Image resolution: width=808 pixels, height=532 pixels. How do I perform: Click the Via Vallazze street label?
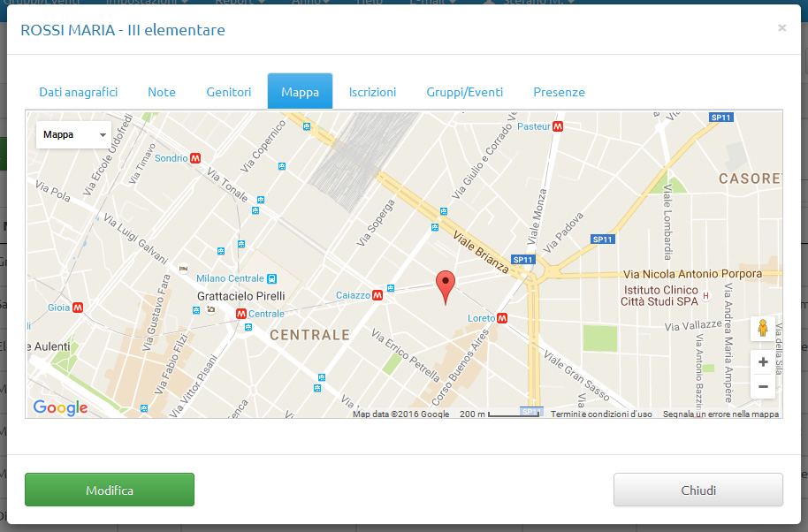click(x=693, y=325)
